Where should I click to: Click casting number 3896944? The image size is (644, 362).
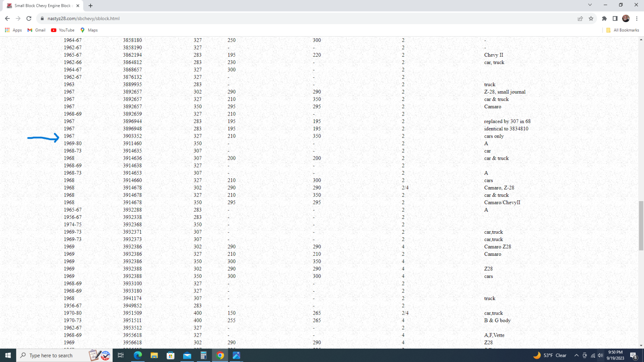coord(132,121)
